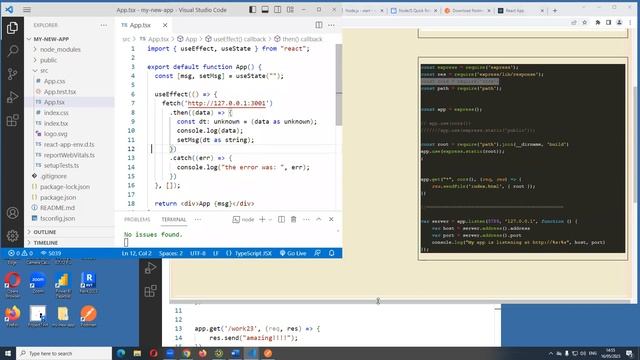The image size is (640, 360).
Task: Open the VS Code hamburger menu
Action: click(27, 9)
